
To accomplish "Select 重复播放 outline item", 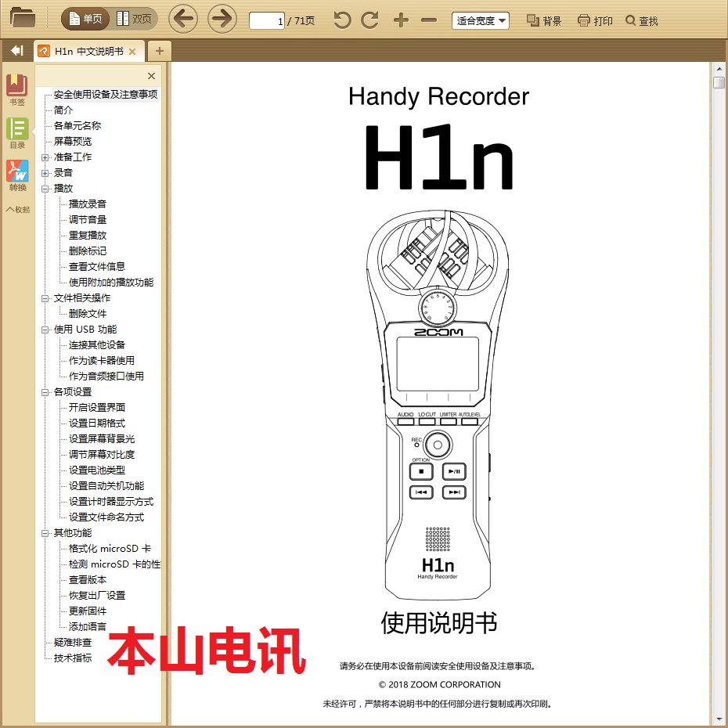I will tap(88, 236).
